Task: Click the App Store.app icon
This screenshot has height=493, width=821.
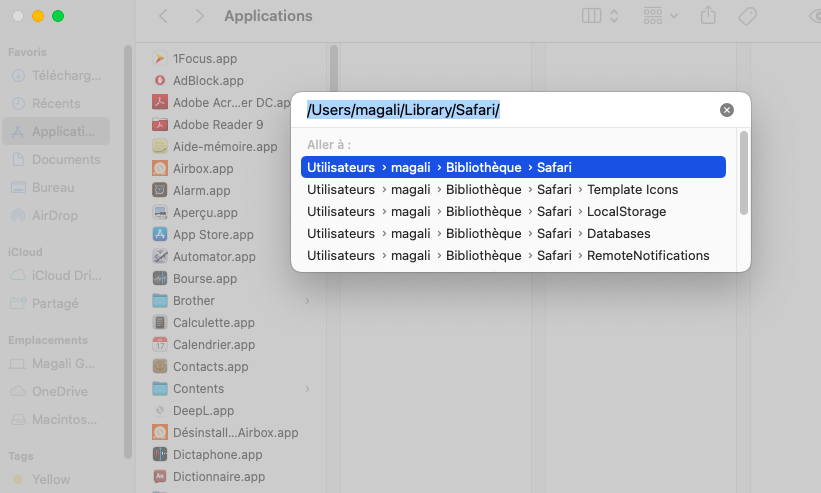Action: (x=160, y=234)
